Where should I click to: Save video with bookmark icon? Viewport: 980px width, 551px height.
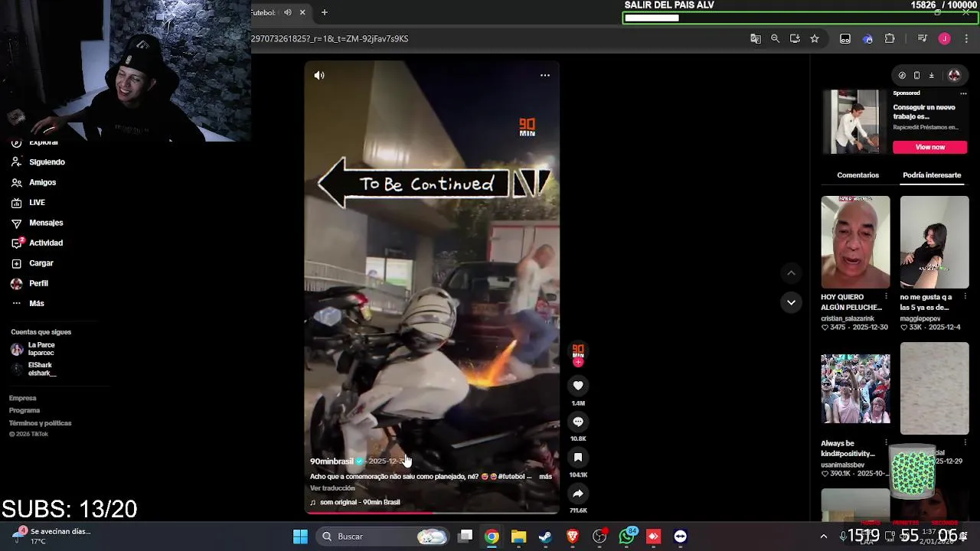[578, 458]
